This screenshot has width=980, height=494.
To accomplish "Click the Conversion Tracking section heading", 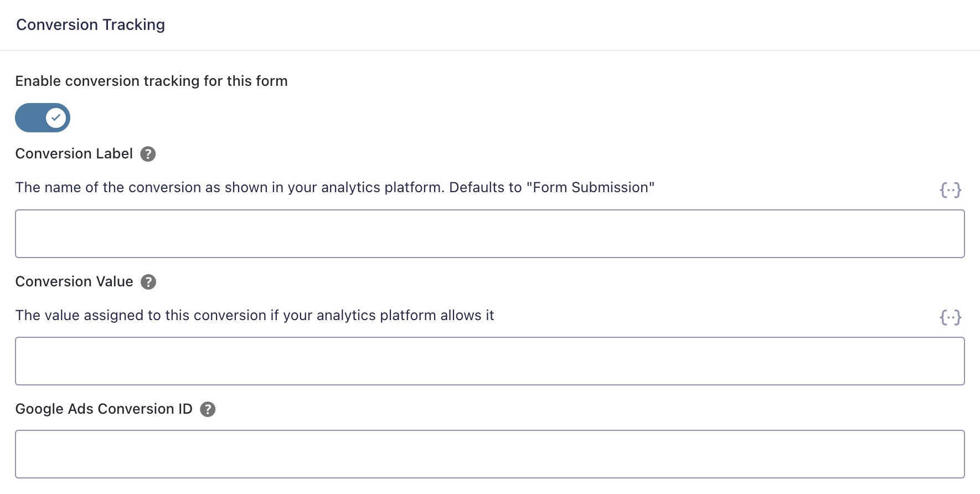I will [x=90, y=25].
